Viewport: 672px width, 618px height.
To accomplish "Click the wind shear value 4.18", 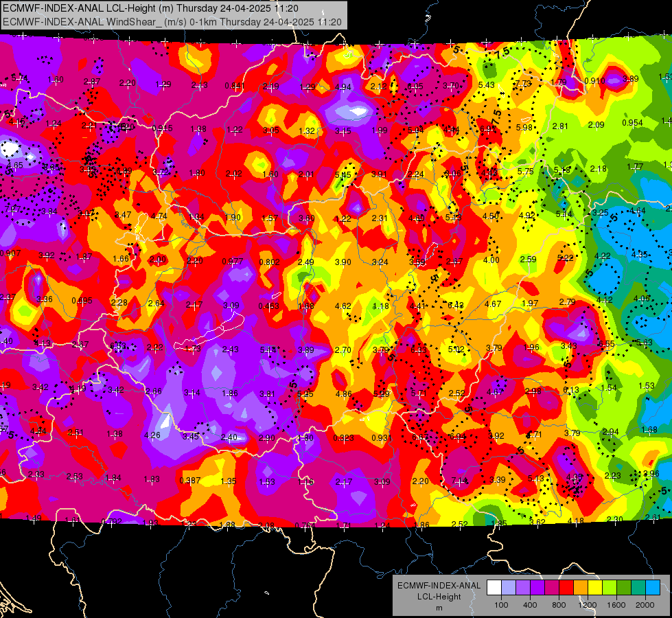I will [x=576, y=520].
